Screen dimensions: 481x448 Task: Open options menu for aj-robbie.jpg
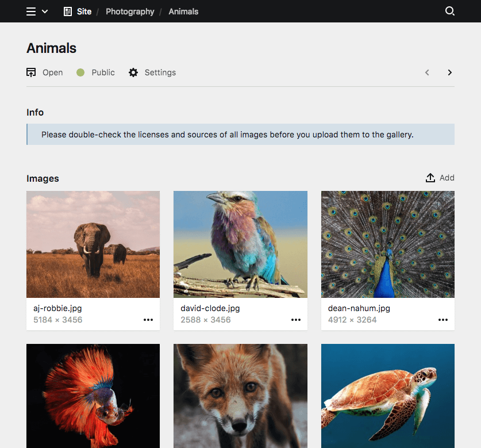tap(148, 320)
